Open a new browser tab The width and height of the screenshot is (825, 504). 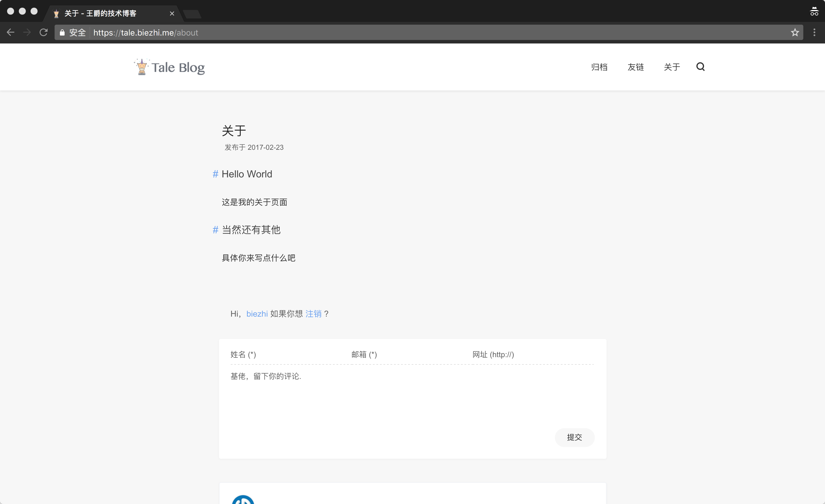click(192, 14)
